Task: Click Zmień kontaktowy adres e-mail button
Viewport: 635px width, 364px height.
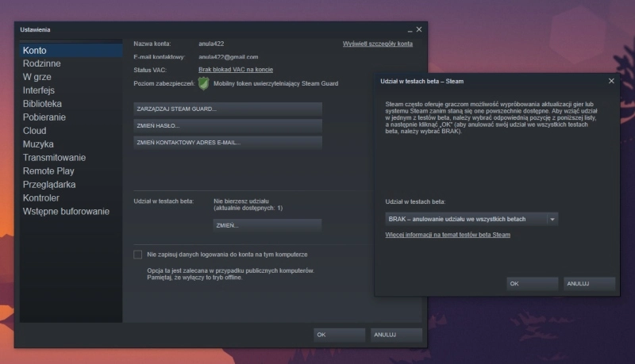Action: 228,143
